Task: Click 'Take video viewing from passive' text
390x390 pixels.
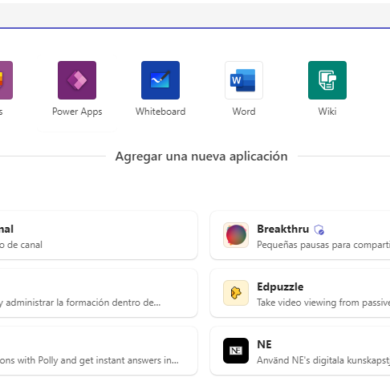Action: (x=323, y=302)
